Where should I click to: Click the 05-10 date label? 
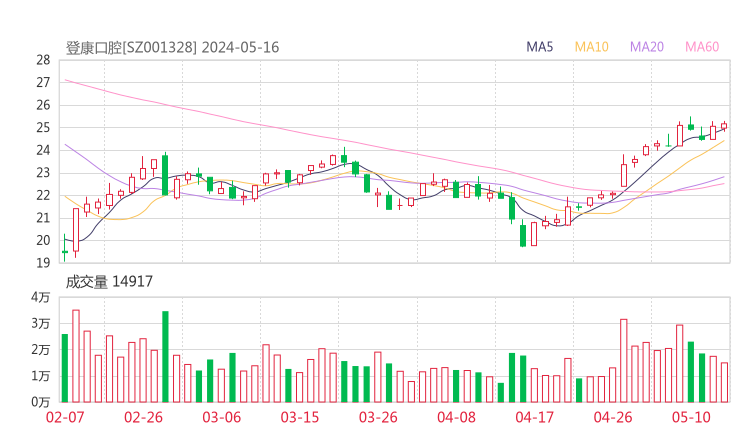(x=691, y=417)
